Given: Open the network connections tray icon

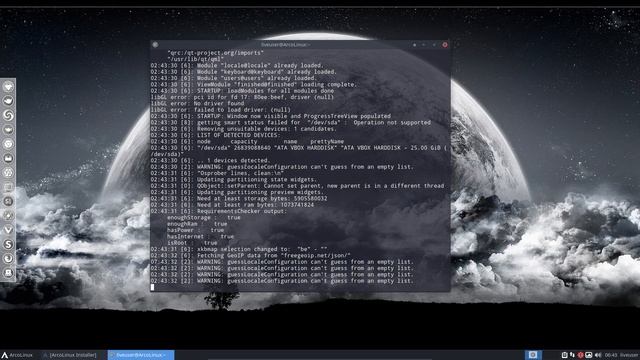Looking at the screenshot, I should [572, 355].
